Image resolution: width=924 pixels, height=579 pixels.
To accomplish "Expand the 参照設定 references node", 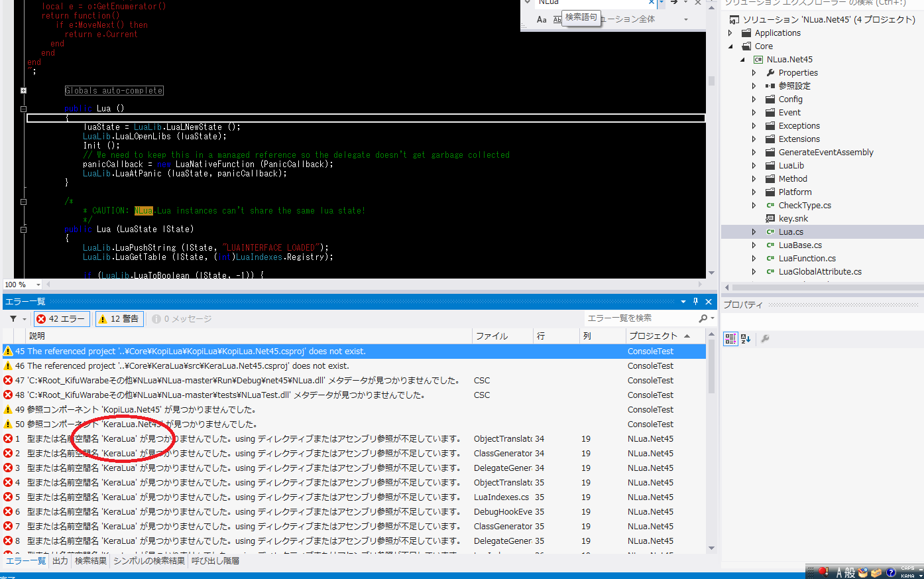I will click(754, 86).
